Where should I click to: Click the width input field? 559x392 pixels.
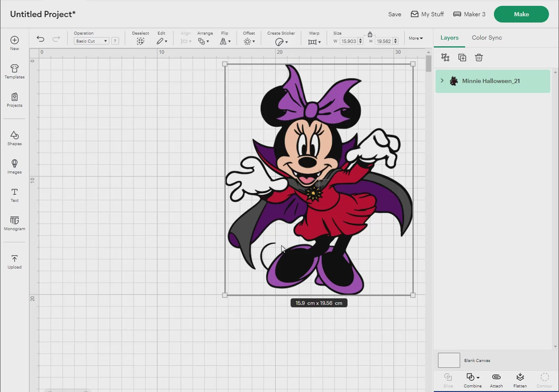click(349, 41)
